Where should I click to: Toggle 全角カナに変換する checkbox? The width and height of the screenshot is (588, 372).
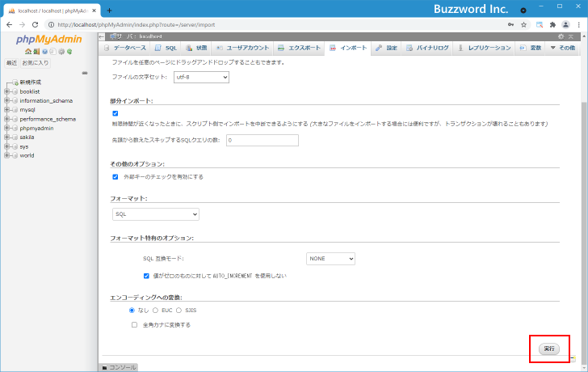pyautogui.click(x=134, y=325)
